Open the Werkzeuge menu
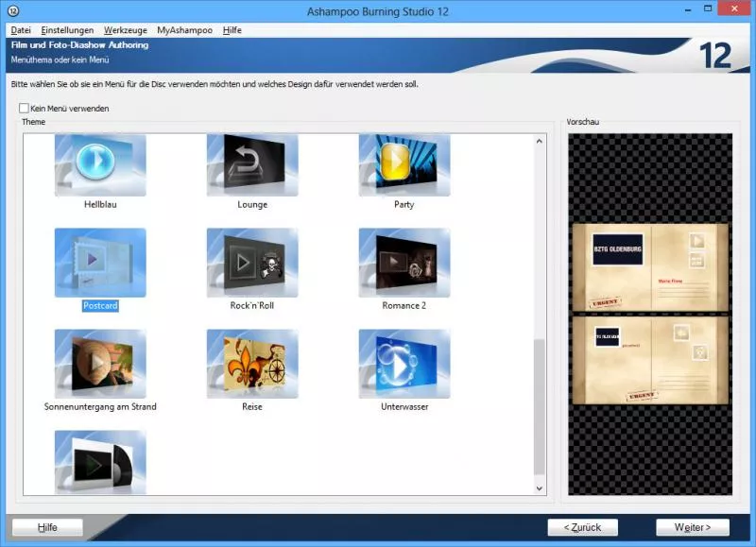 pyautogui.click(x=126, y=30)
